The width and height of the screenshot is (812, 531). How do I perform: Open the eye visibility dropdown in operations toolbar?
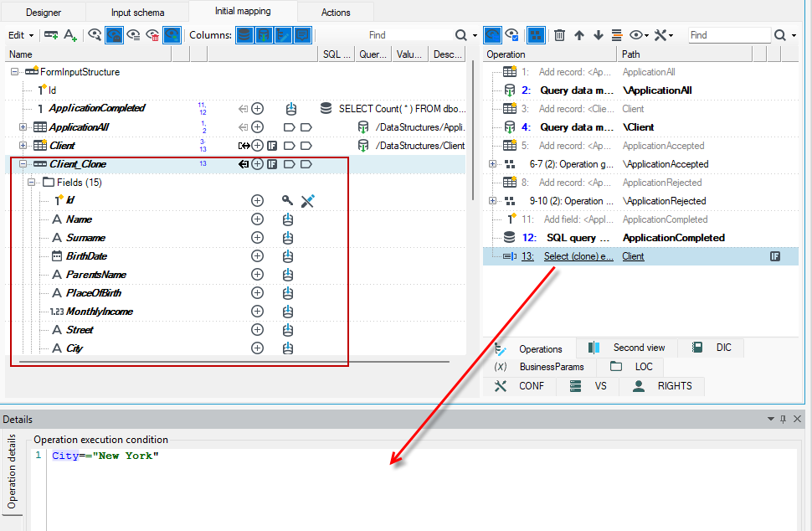[x=639, y=34]
